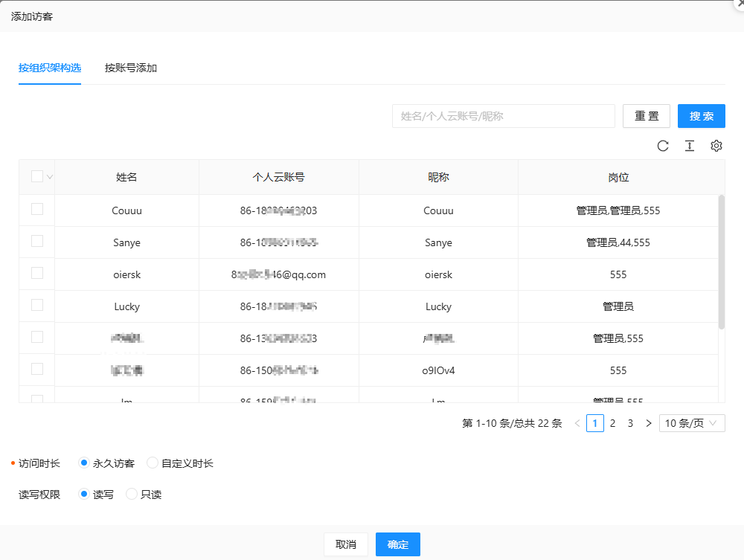Open the table density/row height icon
The width and height of the screenshot is (744, 560).
click(x=690, y=146)
